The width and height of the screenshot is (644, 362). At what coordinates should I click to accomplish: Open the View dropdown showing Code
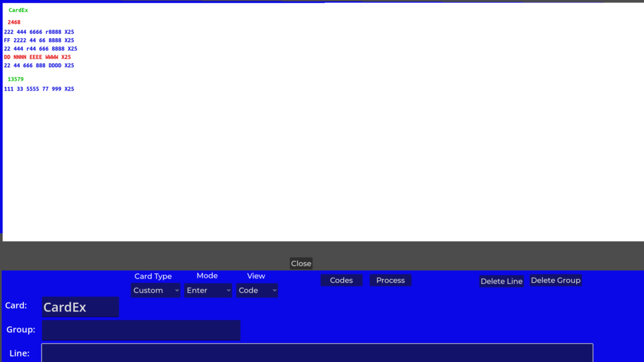click(257, 290)
